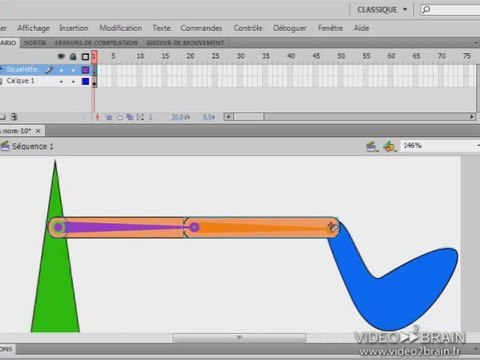Click the eye show/hide all layers icon
This screenshot has width=480, height=360.
click(x=61, y=56)
